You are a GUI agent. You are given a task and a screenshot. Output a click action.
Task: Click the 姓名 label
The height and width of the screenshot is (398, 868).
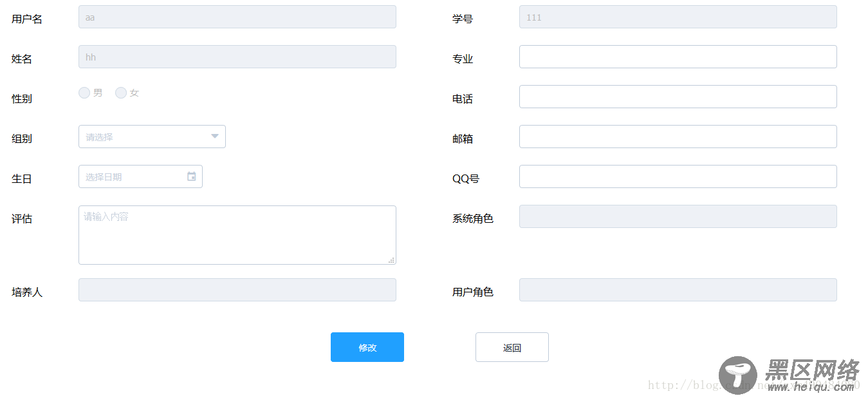[22, 59]
